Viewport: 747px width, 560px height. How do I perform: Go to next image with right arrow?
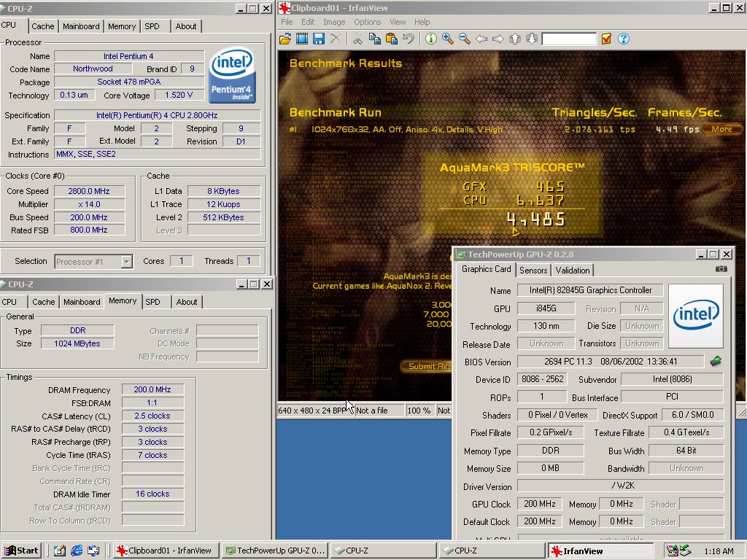498,39
